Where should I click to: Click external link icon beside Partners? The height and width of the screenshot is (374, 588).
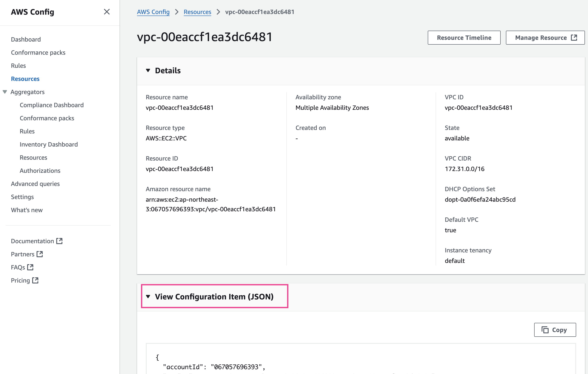[40, 254]
